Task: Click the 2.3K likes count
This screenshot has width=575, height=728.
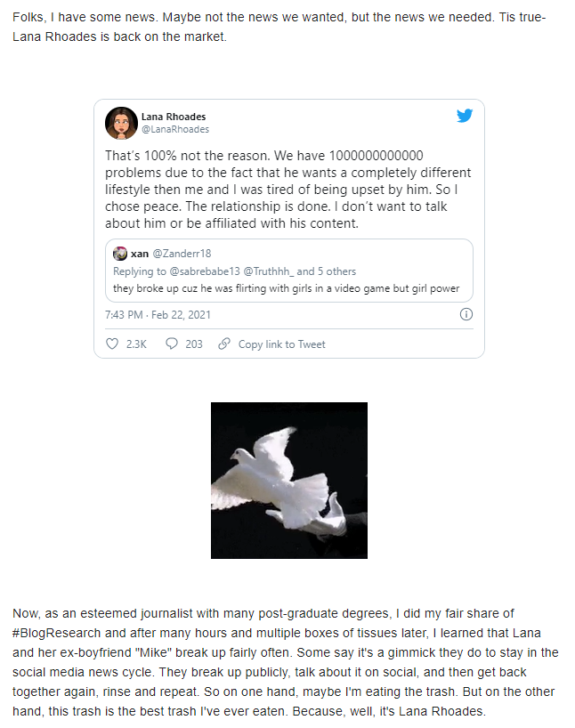Action: pos(136,344)
